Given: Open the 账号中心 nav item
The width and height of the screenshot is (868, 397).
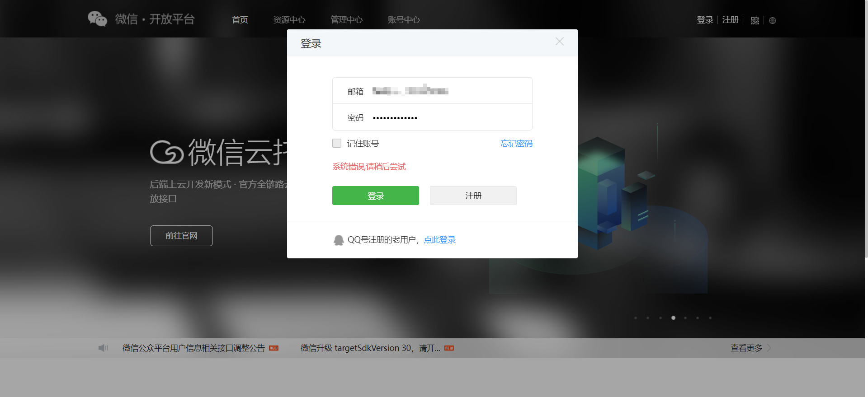Looking at the screenshot, I should click(x=404, y=20).
